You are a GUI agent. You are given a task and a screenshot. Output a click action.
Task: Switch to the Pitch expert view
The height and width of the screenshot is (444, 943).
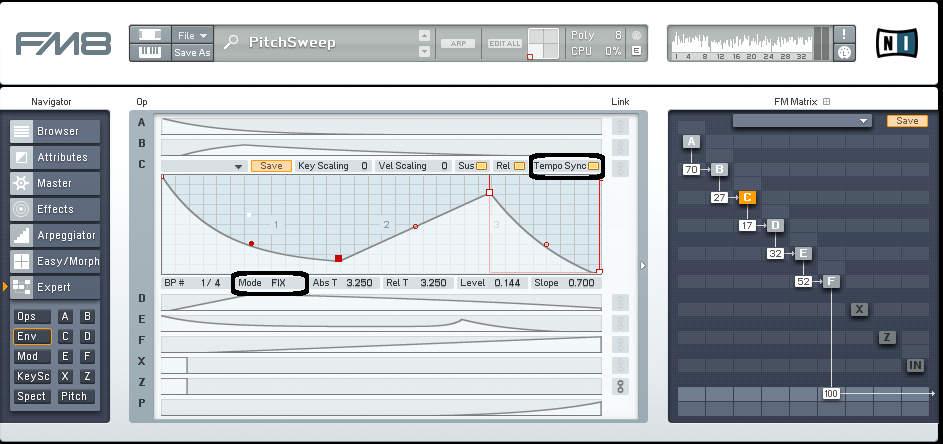[76, 396]
